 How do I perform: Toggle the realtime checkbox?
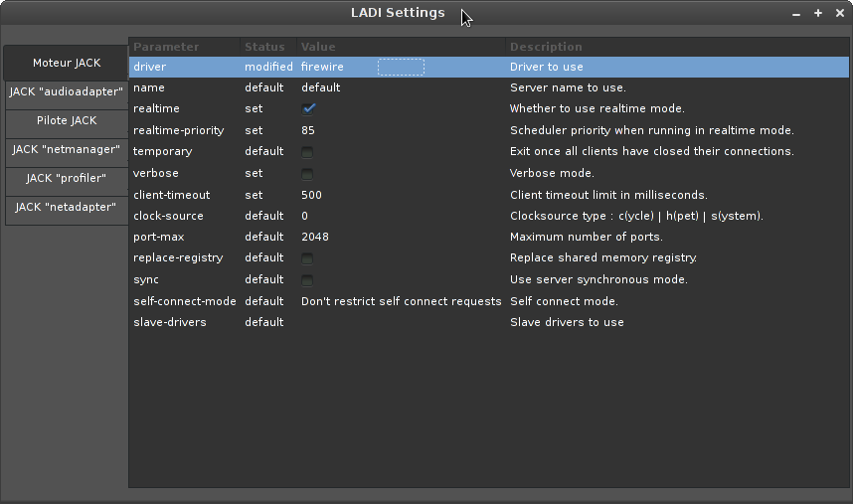(308, 108)
